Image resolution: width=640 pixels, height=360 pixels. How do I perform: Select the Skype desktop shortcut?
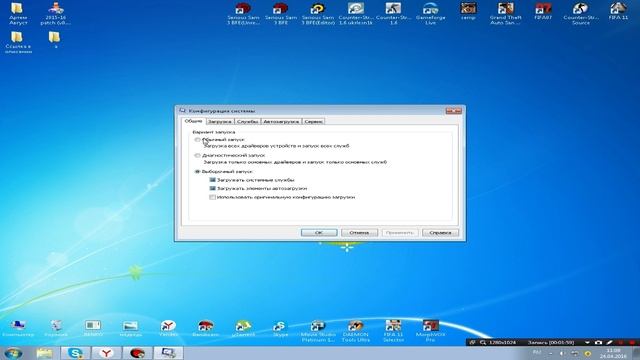[x=280, y=328]
